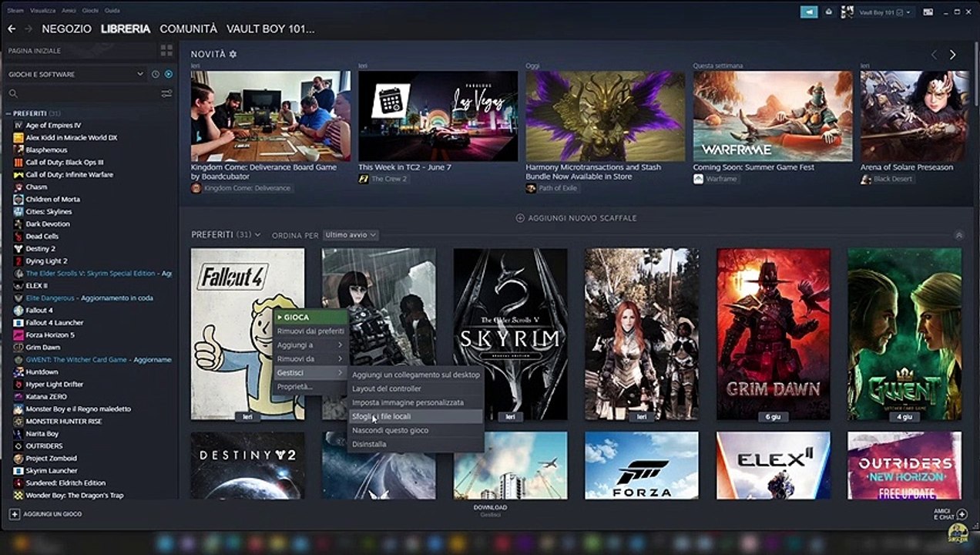Click Warframe publisher icon under news
The width and height of the screenshot is (980, 555).
(x=698, y=179)
